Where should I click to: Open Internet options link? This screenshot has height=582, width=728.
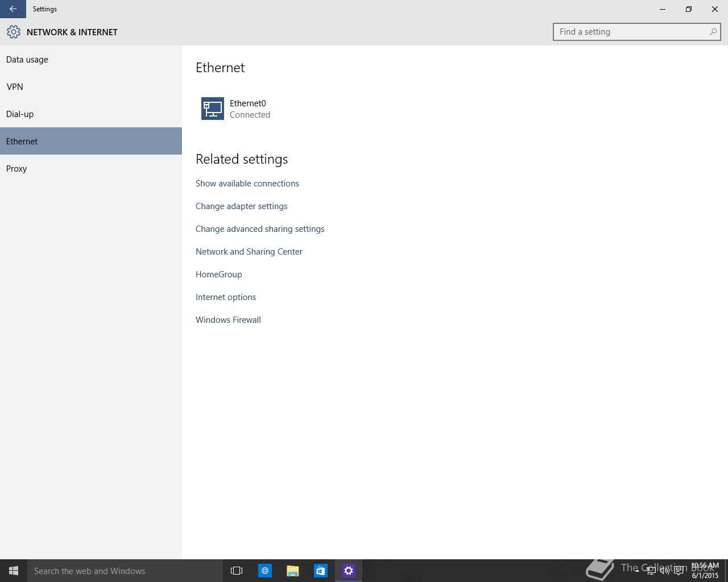[x=225, y=297]
